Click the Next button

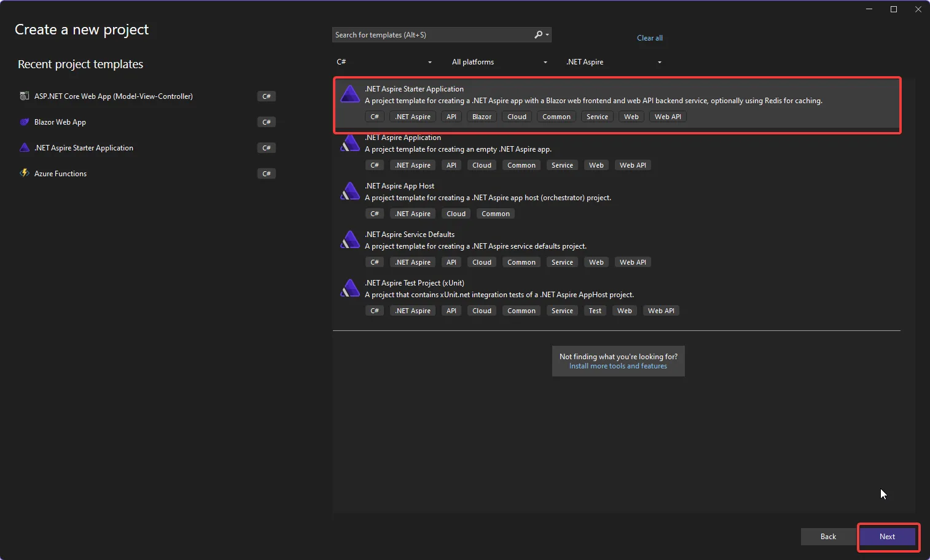[x=887, y=537]
